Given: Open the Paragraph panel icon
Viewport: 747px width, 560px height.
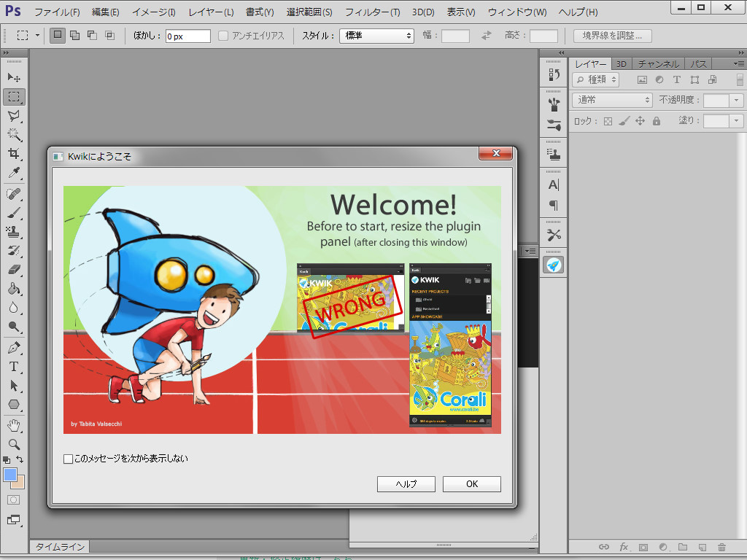Looking at the screenshot, I should (x=554, y=205).
